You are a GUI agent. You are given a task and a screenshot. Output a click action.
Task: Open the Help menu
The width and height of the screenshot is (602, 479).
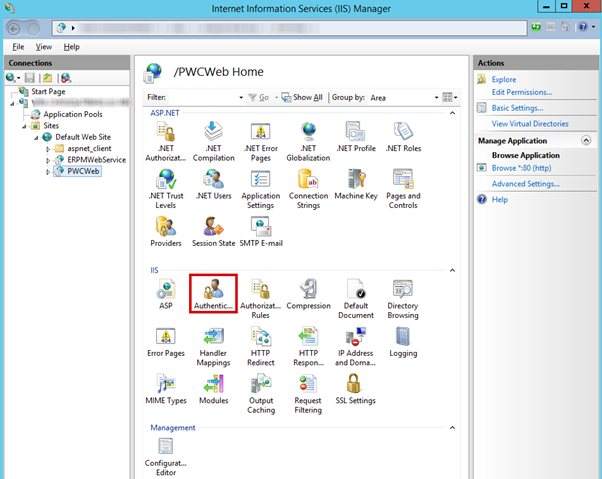point(71,47)
